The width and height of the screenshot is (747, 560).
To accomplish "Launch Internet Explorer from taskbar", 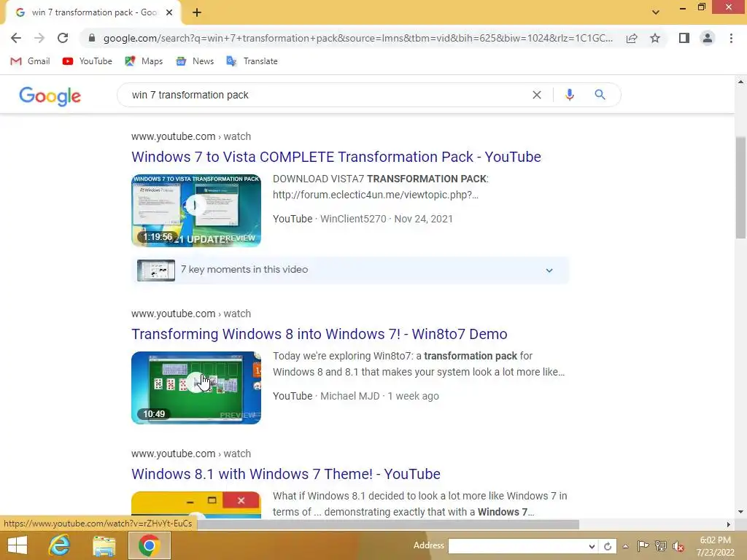I will click(x=60, y=545).
